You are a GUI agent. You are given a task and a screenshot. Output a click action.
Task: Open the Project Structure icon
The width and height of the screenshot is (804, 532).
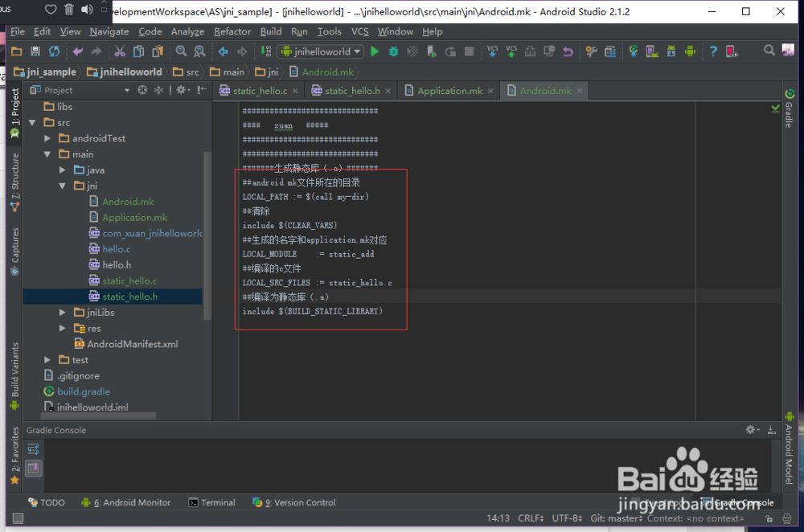609,51
